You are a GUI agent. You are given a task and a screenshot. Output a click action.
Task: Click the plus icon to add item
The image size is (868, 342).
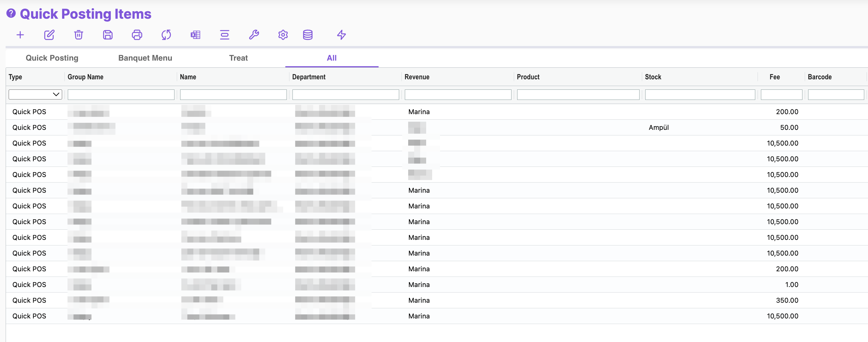point(20,35)
